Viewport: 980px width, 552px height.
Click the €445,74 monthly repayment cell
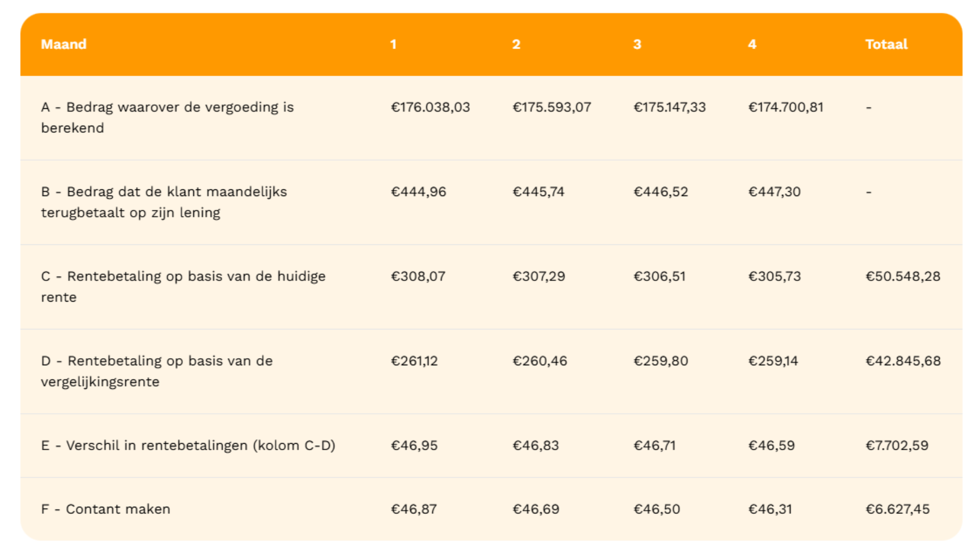pos(538,192)
